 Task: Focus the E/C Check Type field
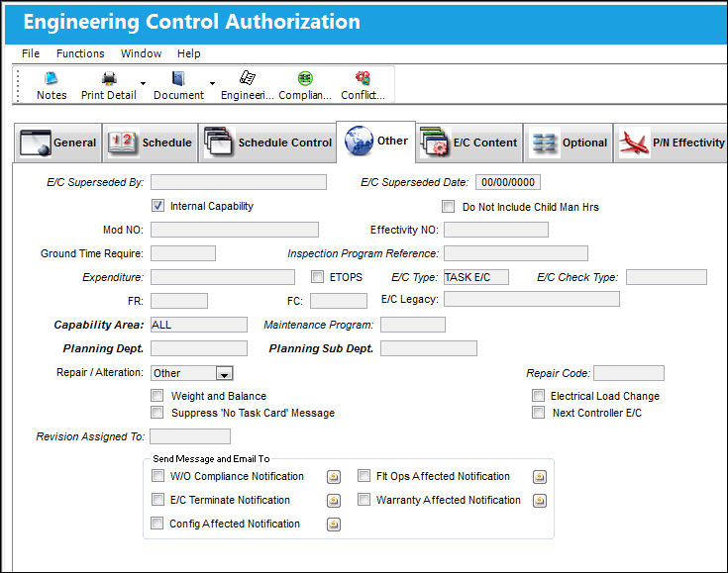tap(667, 277)
